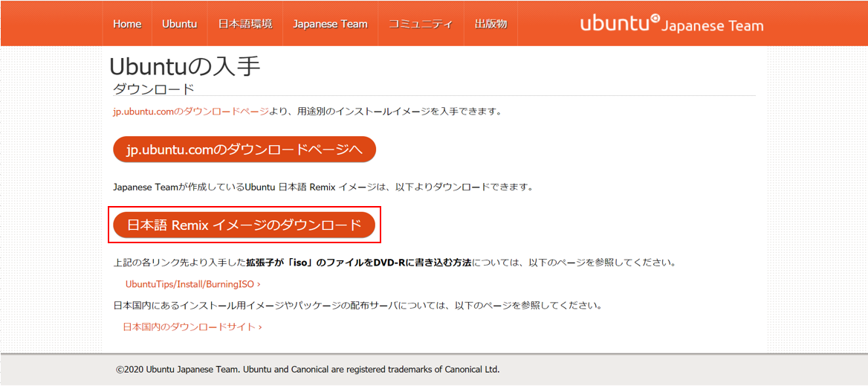868x392 pixels.
Task: Click 日本語 Remix イメージのダウンロード button
Action: [x=244, y=225]
